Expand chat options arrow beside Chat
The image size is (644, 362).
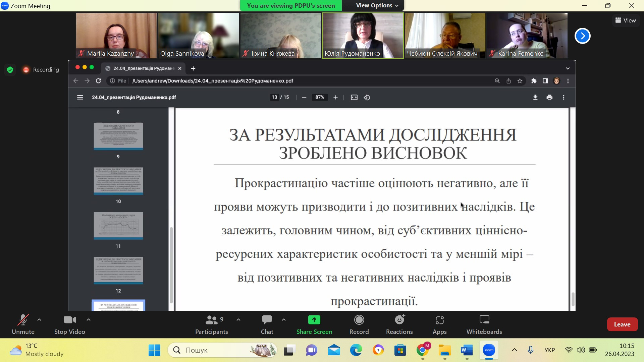coord(284,319)
